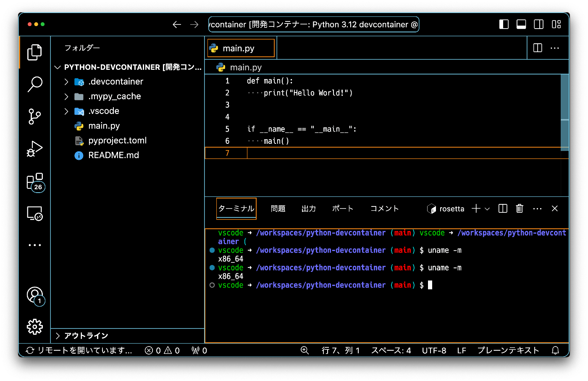Screen dimensions: 588x381
Task: Expand the .vscode folder
Action: click(x=128, y=111)
